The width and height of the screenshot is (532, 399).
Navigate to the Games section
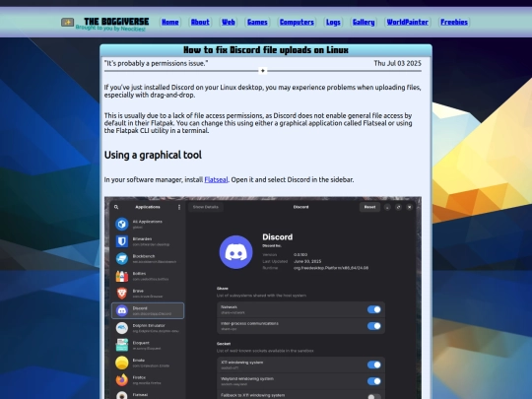coord(257,22)
